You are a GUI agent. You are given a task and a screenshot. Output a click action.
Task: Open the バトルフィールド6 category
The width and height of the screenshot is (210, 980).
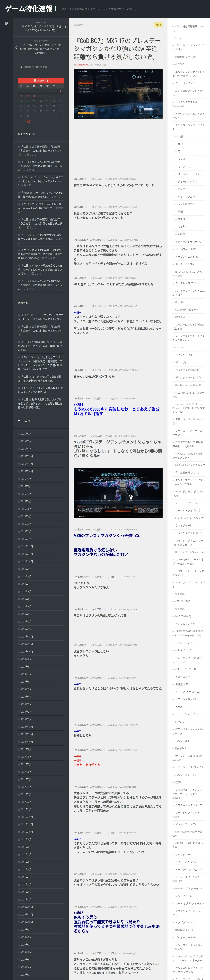[x=186, y=249]
